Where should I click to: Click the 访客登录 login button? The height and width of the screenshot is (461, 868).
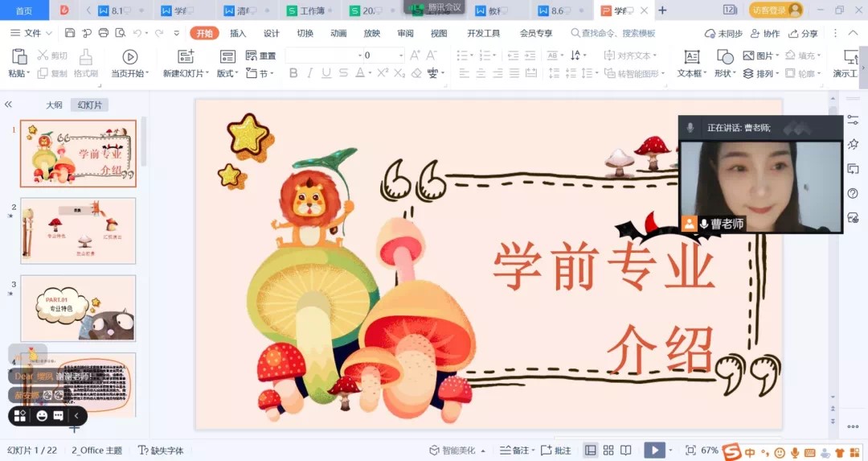[x=776, y=10]
